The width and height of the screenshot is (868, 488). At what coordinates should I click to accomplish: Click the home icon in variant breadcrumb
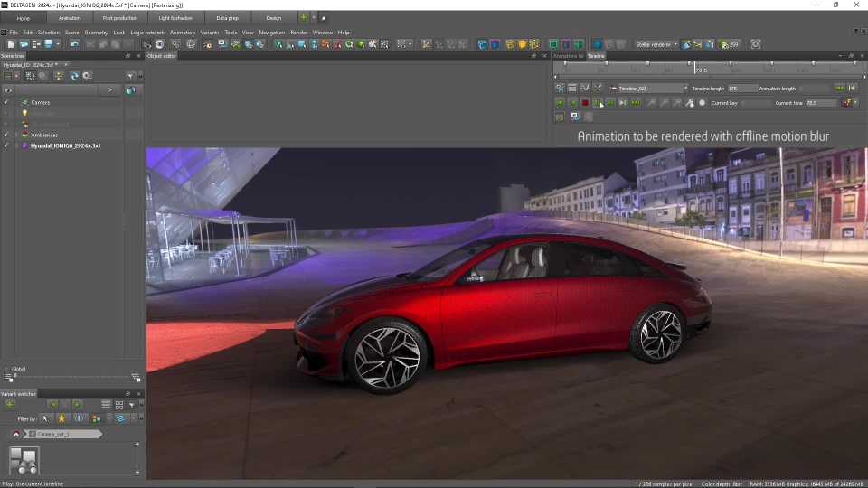click(x=16, y=434)
